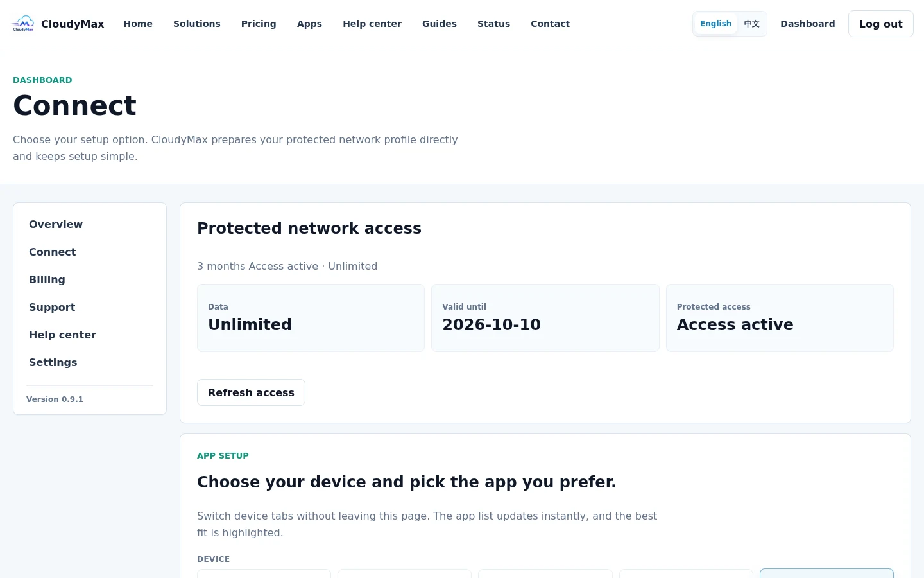Open the Dashboard link in header

808,24
